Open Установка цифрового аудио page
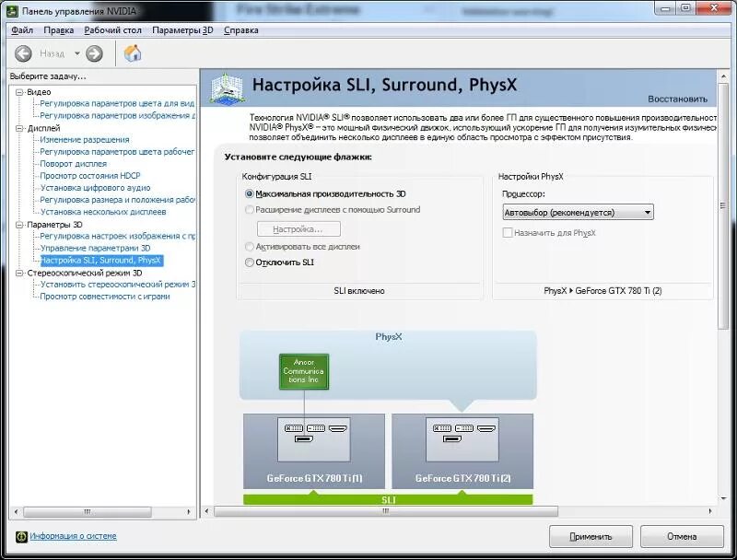 pyautogui.click(x=96, y=188)
